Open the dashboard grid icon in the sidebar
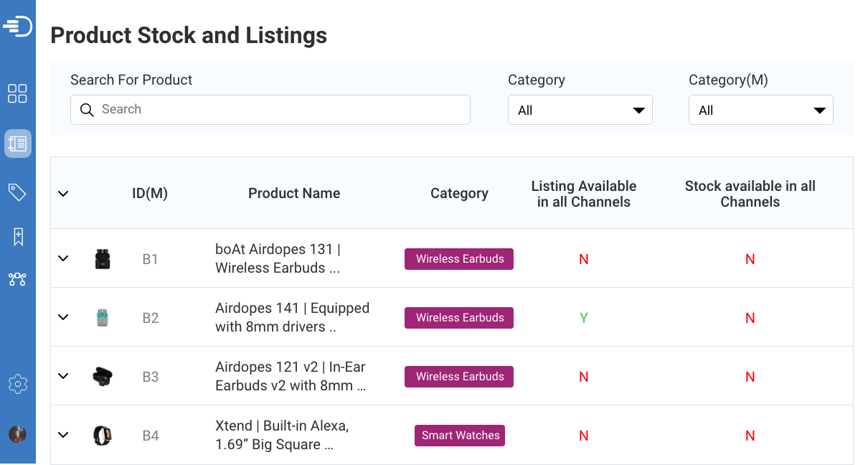The height and width of the screenshot is (465, 868). tap(17, 93)
